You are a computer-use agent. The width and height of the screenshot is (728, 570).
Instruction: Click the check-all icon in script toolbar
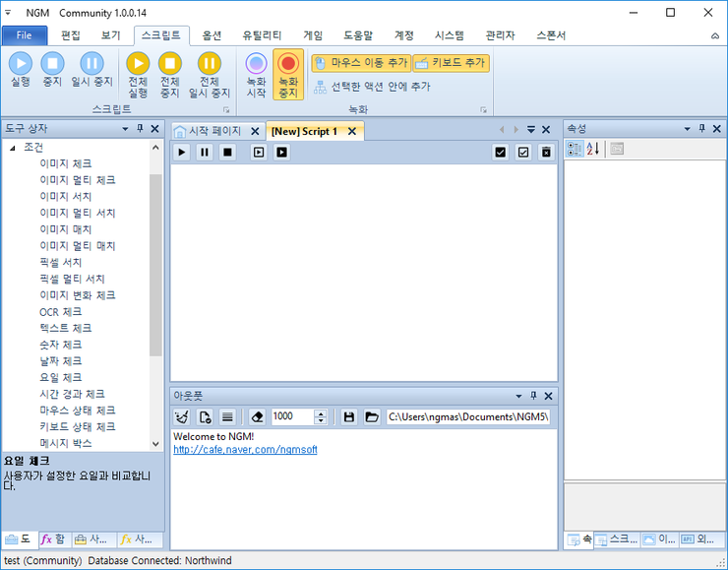coord(500,153)
